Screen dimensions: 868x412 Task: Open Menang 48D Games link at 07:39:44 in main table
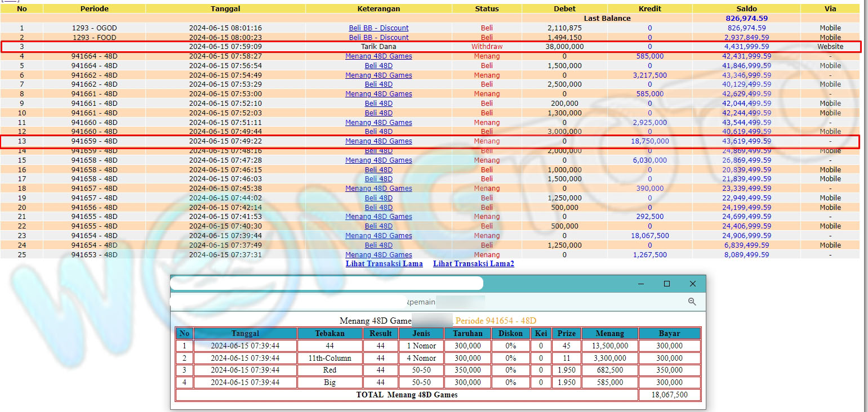coord(379,236)
